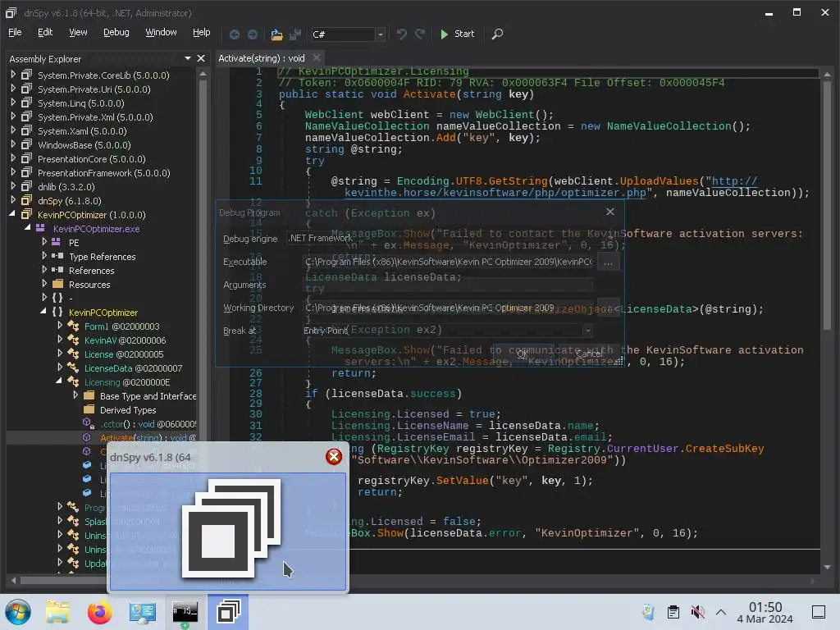Close the Activate(string) : void tab
The image size is (840, 630).
click(317, 57)
